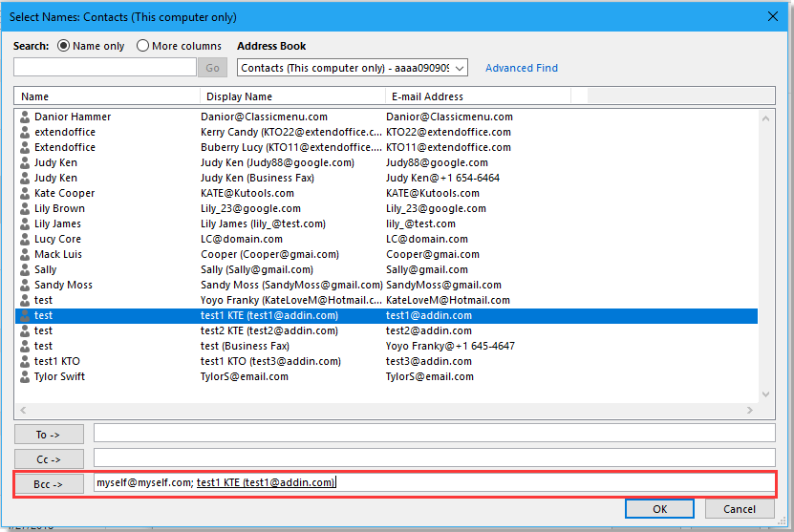The height and width of the screenshot is (532, 794).
Task: Sort by the Name column header
Action: [x=107, y=96]
